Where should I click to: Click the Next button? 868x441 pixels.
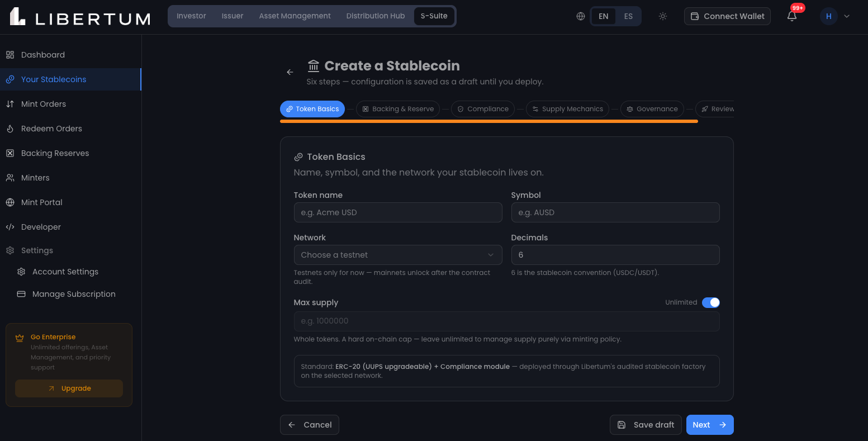(x=710, y=425)
